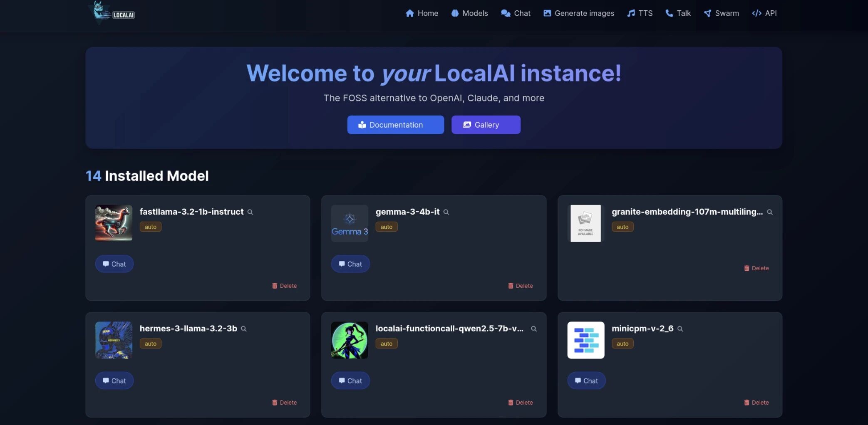Viewport: 868px width, 425px height.
Task: Start a chat with hermes-3-llama-3.2-3b
Action: tap(114, 380)
